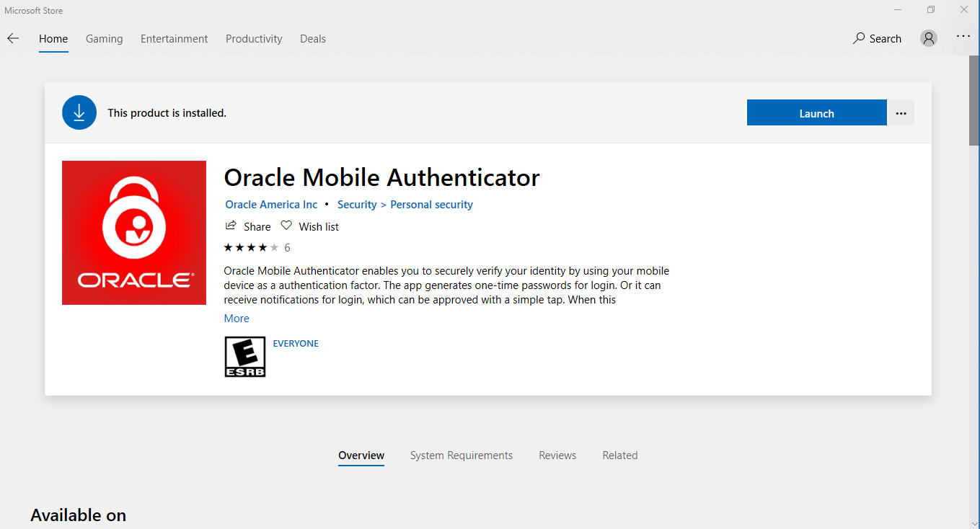
Task: Click the 'Available on' heading
Action: (78, 515)
